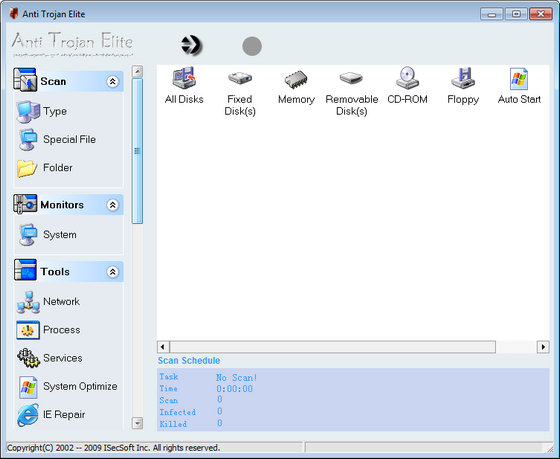This screenshot has width=560, height=459.
Task: Click the No Scan! task value
Action: [236, 377]
